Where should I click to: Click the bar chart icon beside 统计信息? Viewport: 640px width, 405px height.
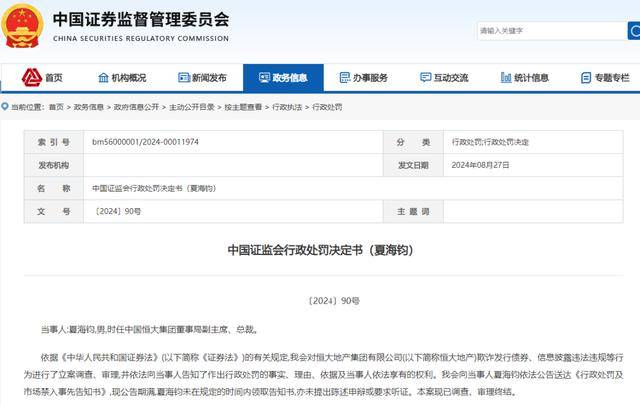tap(506, 77)
